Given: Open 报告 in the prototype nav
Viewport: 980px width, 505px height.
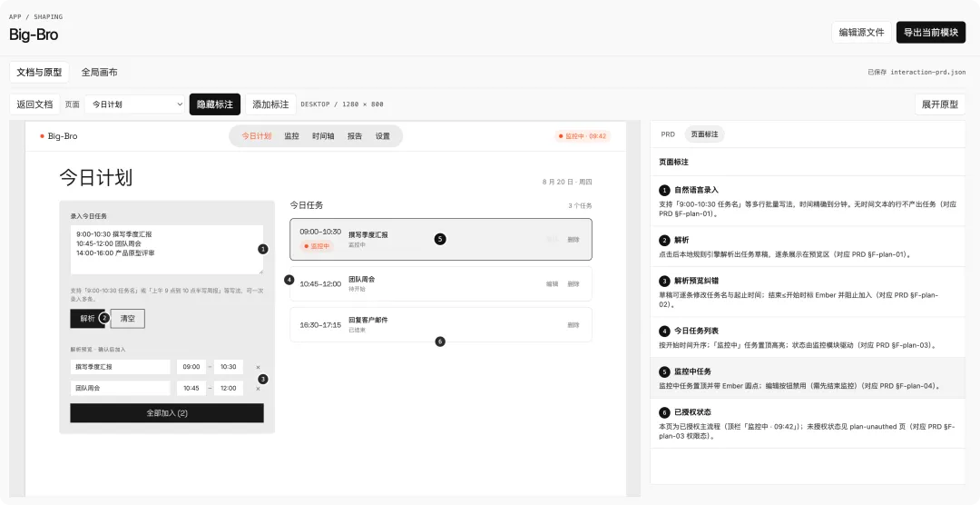Looking at the screenshot, I should tap(355, 136).
